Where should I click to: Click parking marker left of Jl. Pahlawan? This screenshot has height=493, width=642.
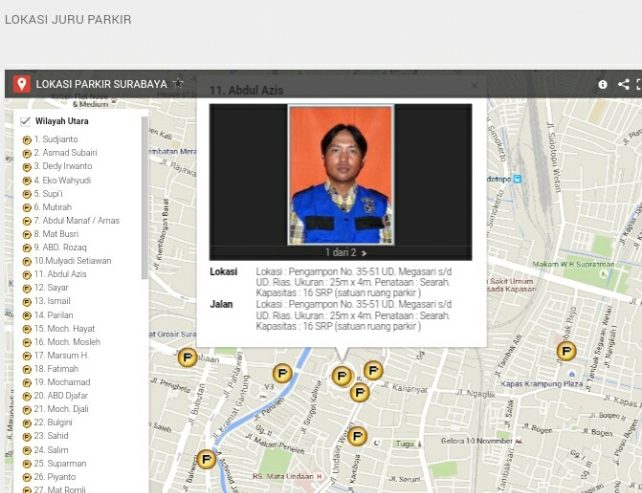click(x=188, y=357)
